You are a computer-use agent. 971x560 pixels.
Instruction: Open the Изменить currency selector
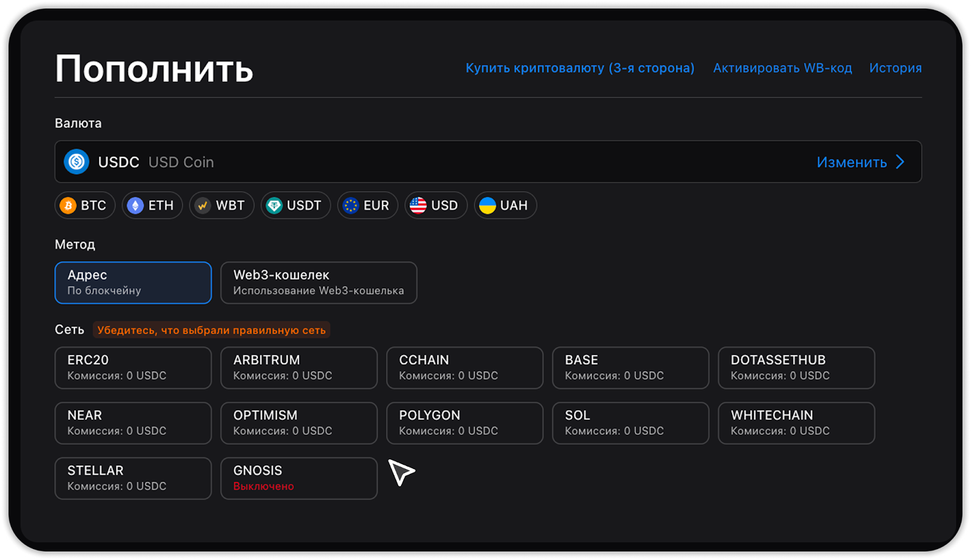point(851,162)
